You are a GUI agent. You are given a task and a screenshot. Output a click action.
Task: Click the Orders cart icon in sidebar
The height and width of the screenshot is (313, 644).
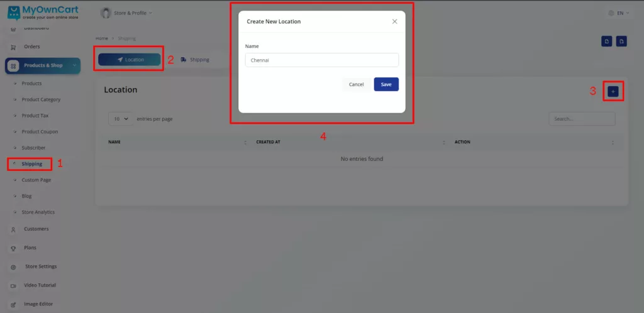[x=13, y=47]
